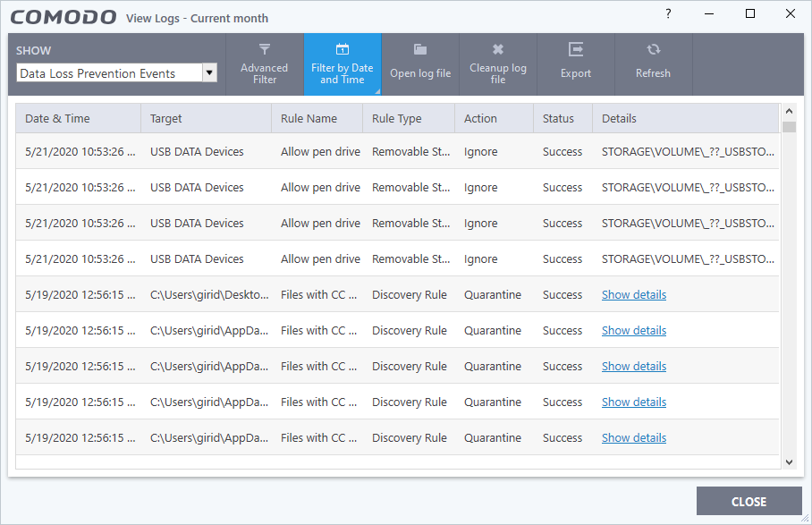The width and height of the screenshot is (812, 525).
Task: Select the Desktop path quarantine row
Action: tap(397, 294)
